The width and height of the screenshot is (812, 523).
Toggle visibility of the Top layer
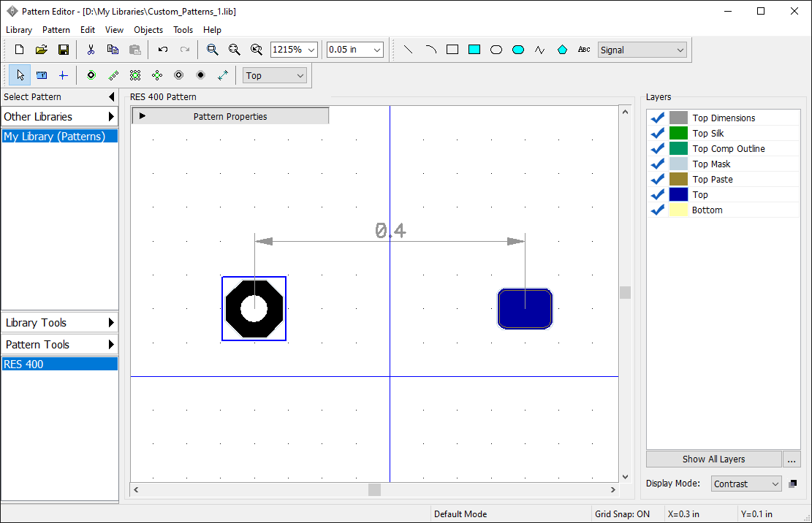658,195
